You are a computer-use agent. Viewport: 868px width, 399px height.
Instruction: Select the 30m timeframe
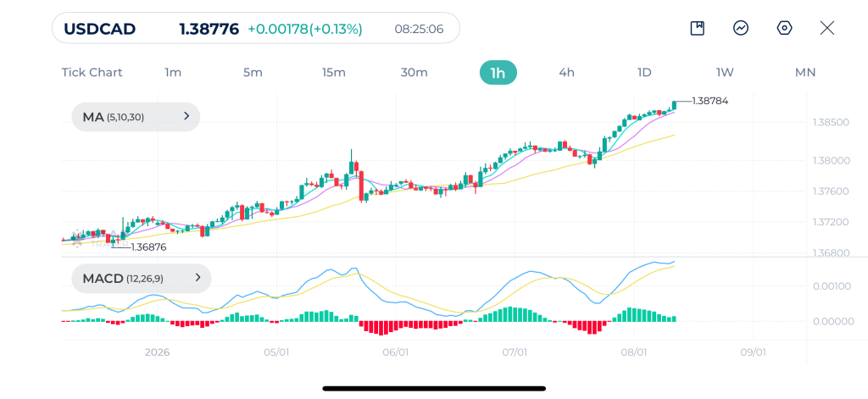tap(414, 73)
